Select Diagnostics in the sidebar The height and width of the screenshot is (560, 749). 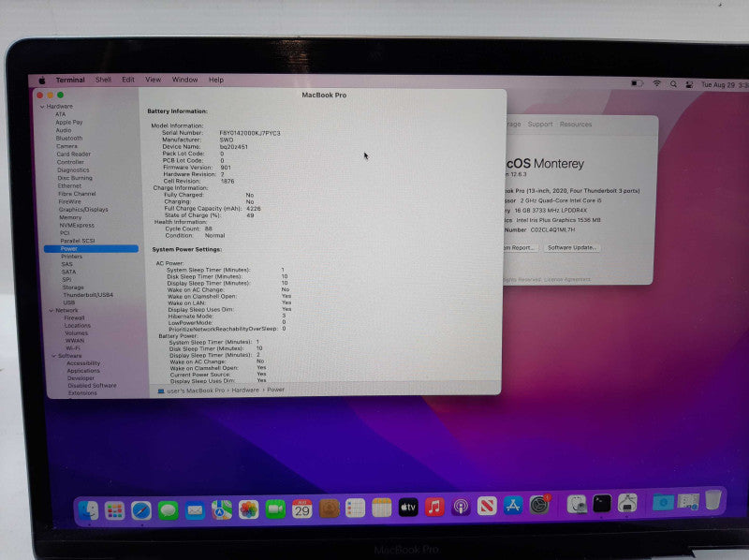tap(73, 169)
